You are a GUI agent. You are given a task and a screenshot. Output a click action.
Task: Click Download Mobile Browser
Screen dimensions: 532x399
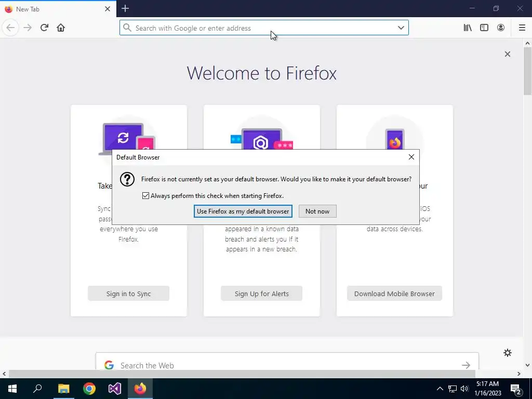click(395, 294)
